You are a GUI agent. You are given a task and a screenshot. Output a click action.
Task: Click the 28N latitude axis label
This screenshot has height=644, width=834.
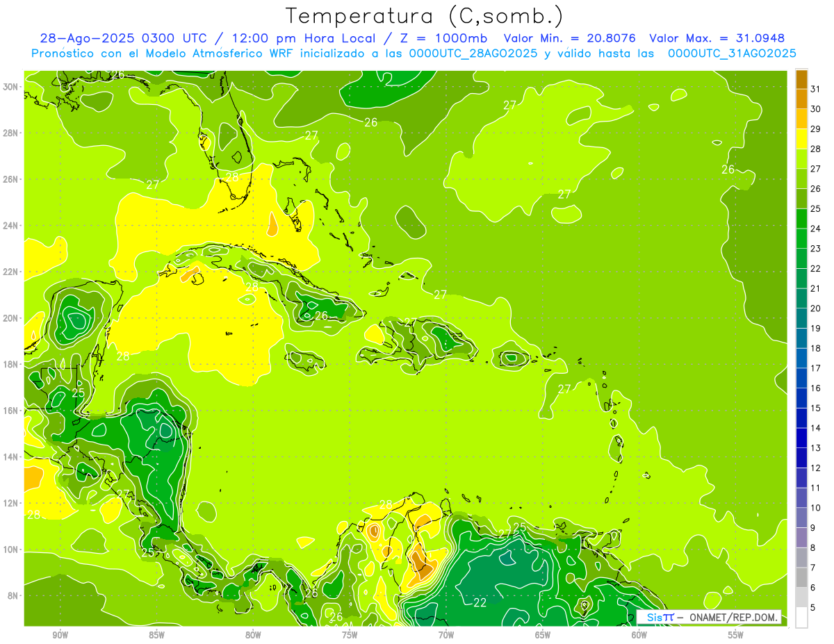10,133
